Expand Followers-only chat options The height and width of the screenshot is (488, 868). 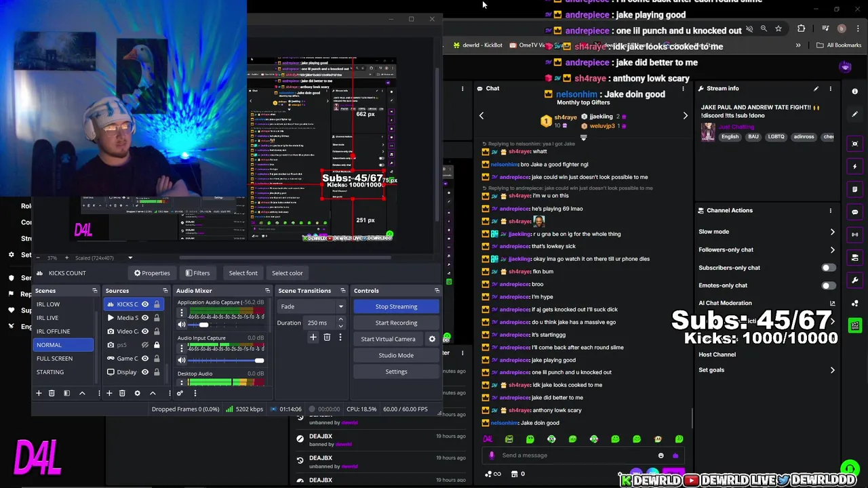(x=832, y=249)
